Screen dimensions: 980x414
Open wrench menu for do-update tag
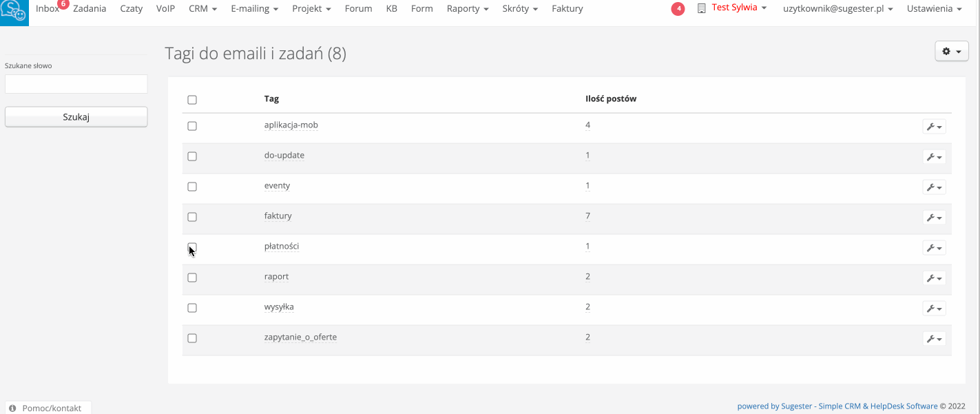point(934,157)
